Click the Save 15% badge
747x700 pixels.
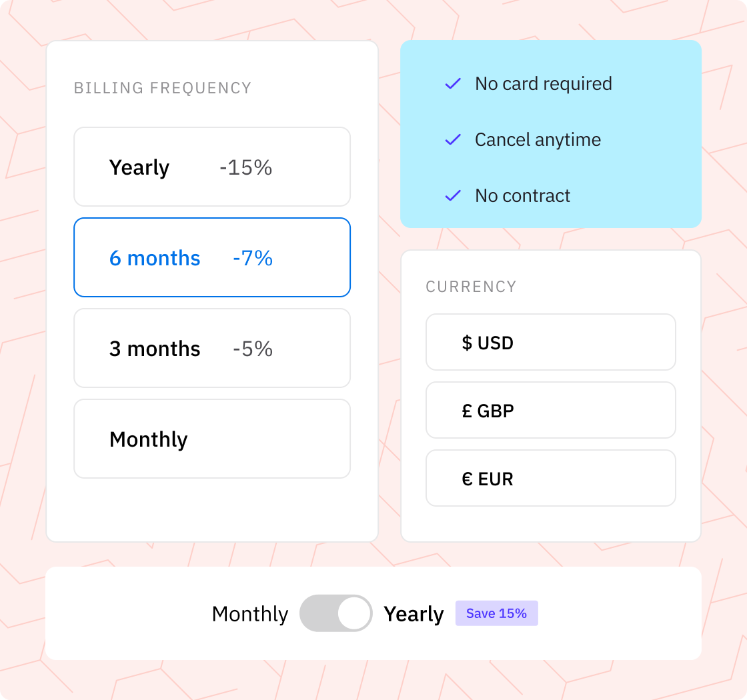tap(496, 613)
